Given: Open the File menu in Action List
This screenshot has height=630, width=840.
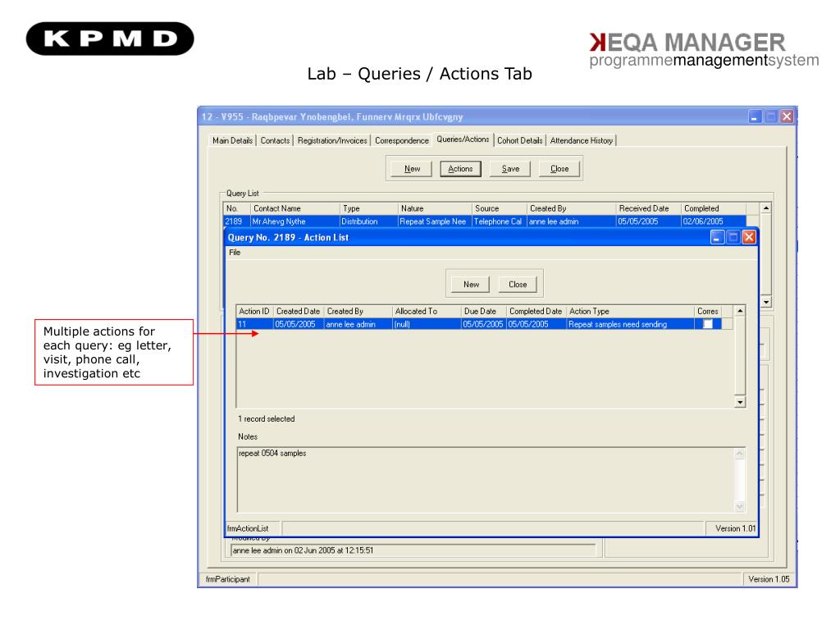Looking at the screenshot, I should coord(235,253).
